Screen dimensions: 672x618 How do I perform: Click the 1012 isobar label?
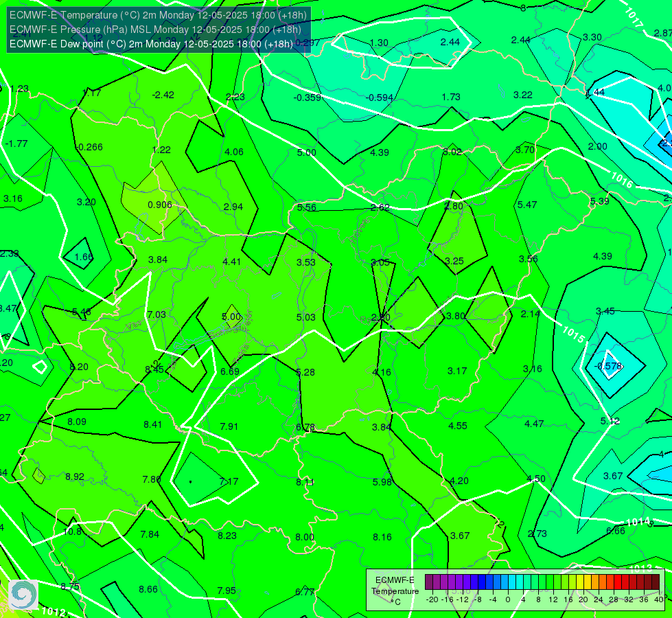point(54,611)
